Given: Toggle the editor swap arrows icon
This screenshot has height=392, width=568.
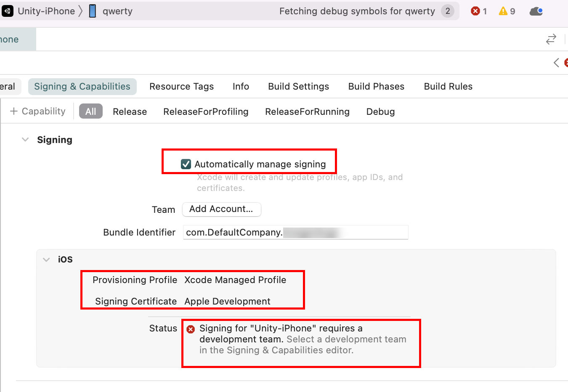Looking at the screenshot, I should pos(551,39).
